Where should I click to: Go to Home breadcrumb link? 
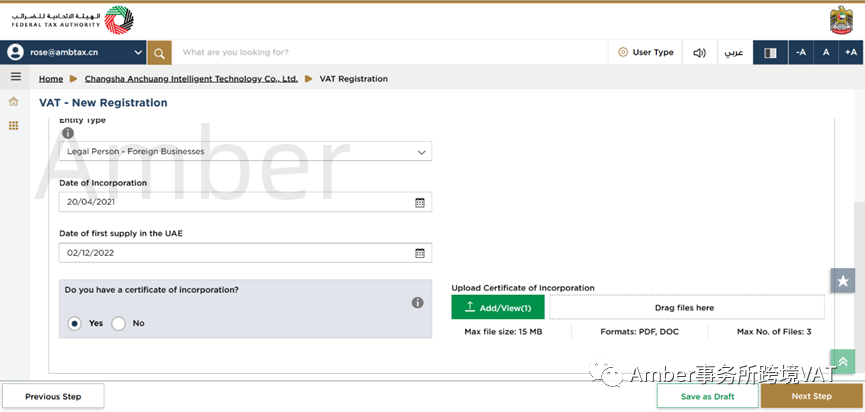click(x=51, y=79)
